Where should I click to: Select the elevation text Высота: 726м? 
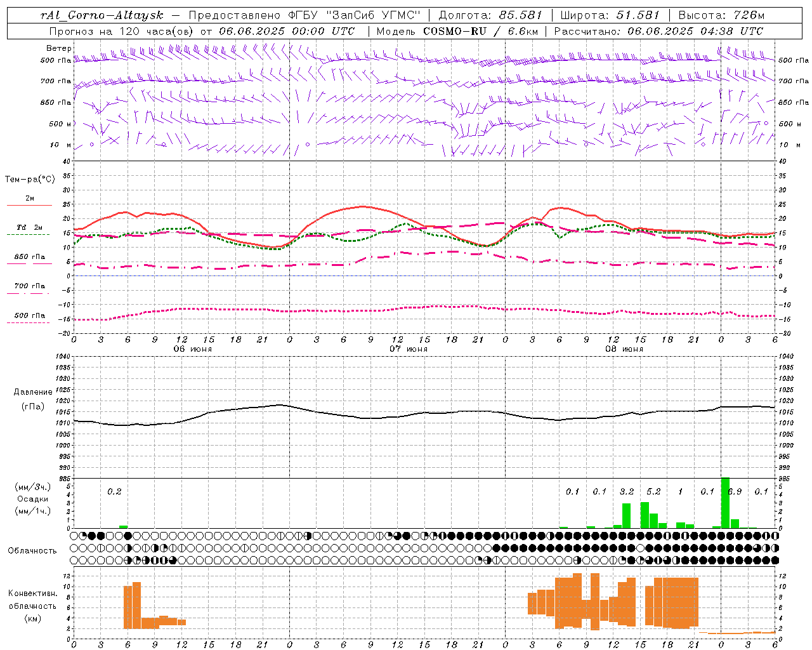(x=721, y=15)
